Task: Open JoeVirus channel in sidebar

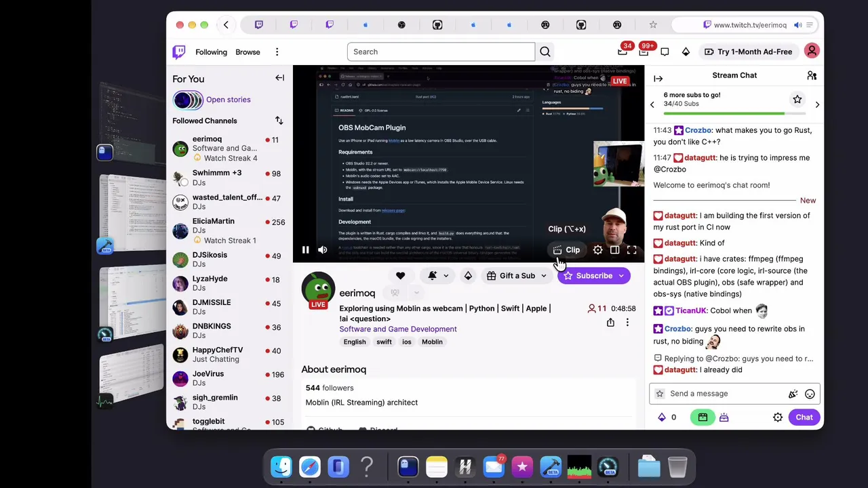Action: (229, 378)
